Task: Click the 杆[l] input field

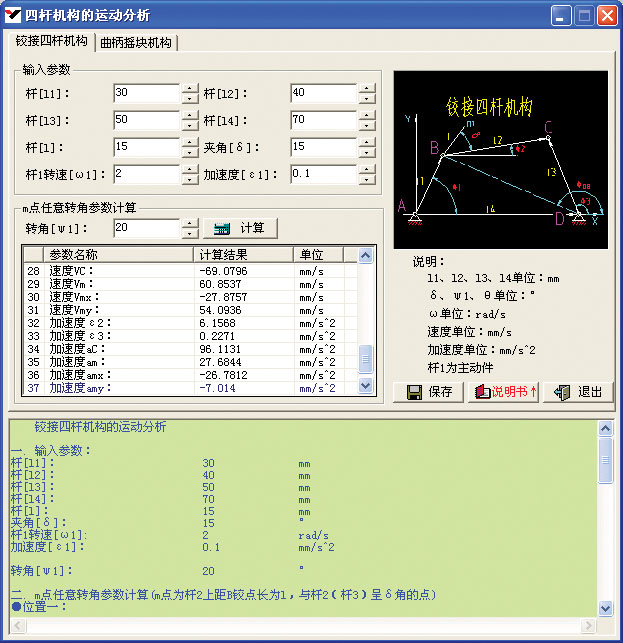Action: (x=146, y=147)
